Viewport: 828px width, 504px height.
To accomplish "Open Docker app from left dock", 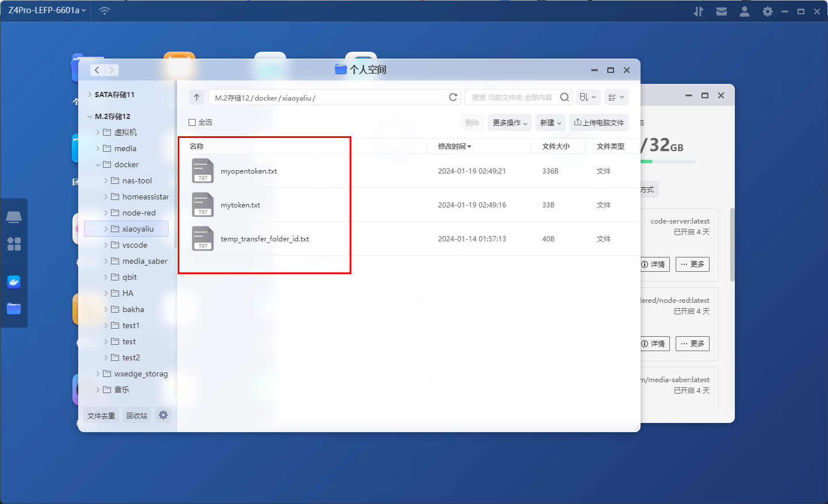I will click(x=14, y=282).
